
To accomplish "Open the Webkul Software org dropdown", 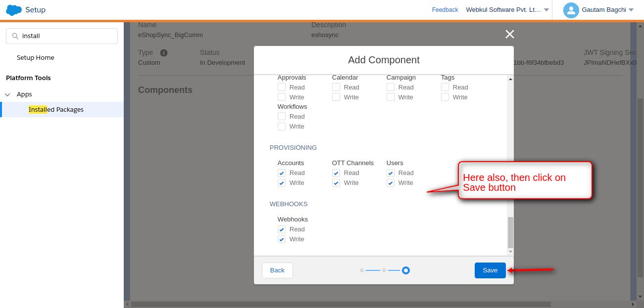I will pyautogui.click(x=546, y=10).
